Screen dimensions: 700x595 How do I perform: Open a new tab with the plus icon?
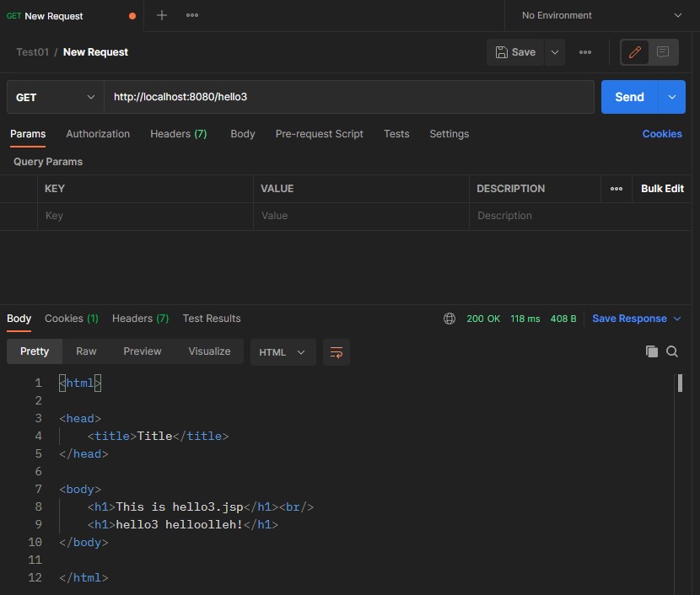162,15
